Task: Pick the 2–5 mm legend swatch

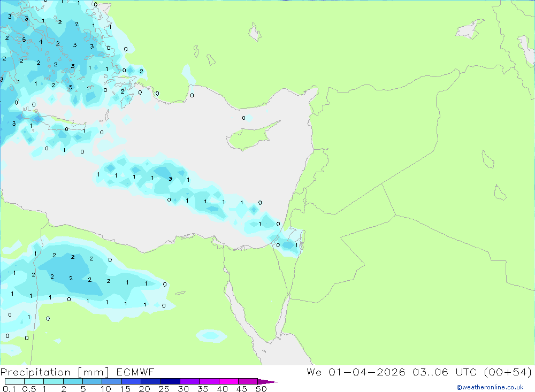Action: tap(73, 381)
